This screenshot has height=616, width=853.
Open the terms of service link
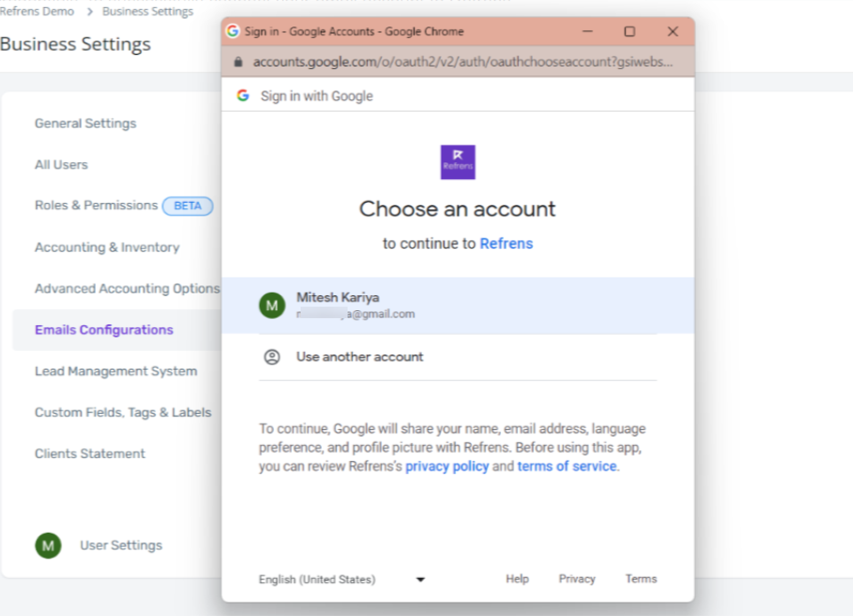pos(567,466)
